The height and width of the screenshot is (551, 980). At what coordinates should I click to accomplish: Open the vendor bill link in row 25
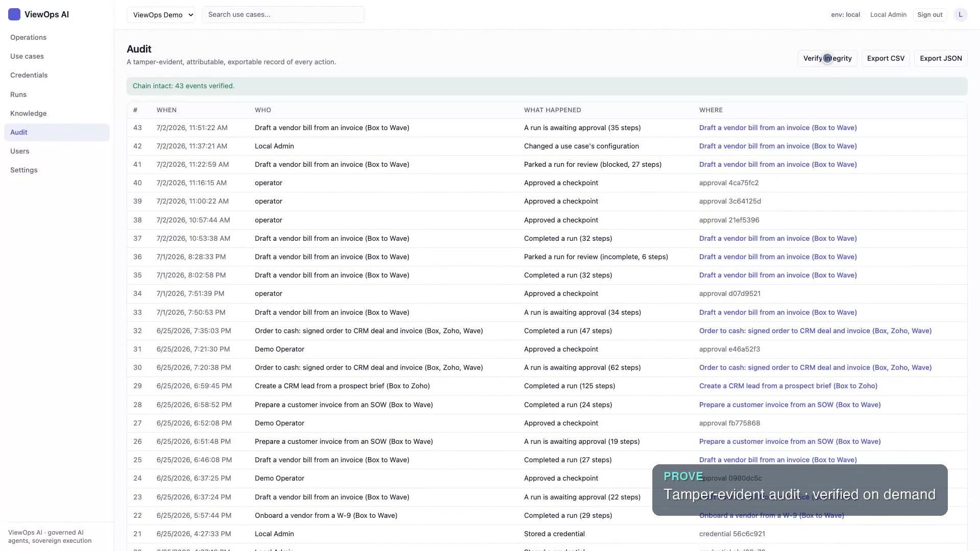click(x=778, y=460)
